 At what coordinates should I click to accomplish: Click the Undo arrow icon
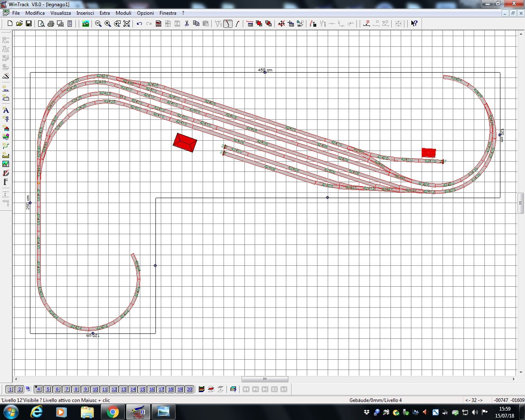click(x=139, y=24)
